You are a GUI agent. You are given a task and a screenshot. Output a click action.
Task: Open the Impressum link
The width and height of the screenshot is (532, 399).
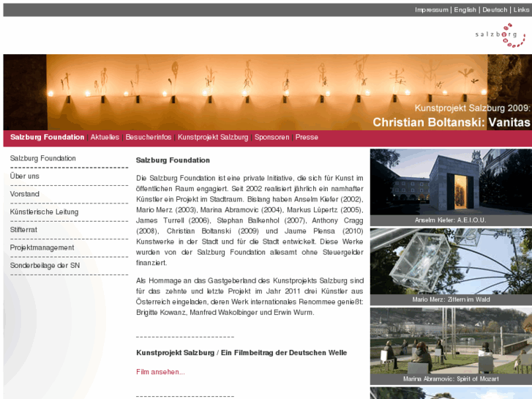tap(431, 10)
